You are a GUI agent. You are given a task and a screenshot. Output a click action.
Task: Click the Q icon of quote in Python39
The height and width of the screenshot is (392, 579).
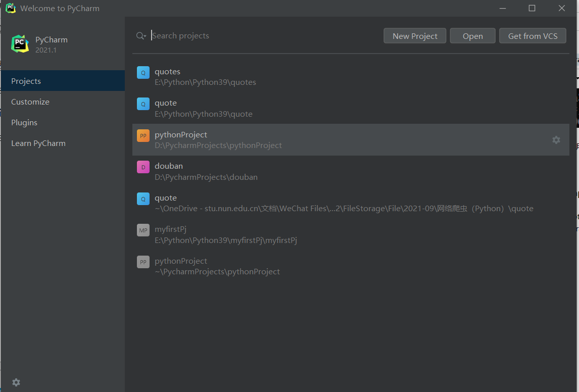pyautogui.click(x=143, y=104)
